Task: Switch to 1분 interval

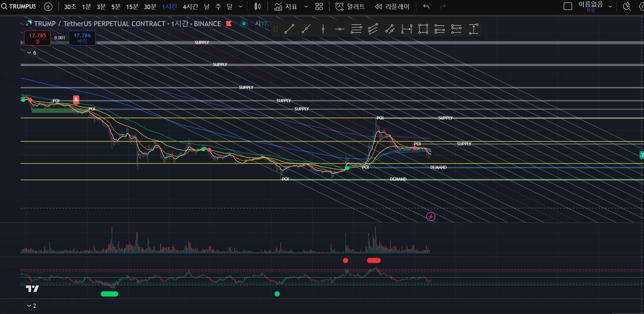Action: (x=86, y=6)
